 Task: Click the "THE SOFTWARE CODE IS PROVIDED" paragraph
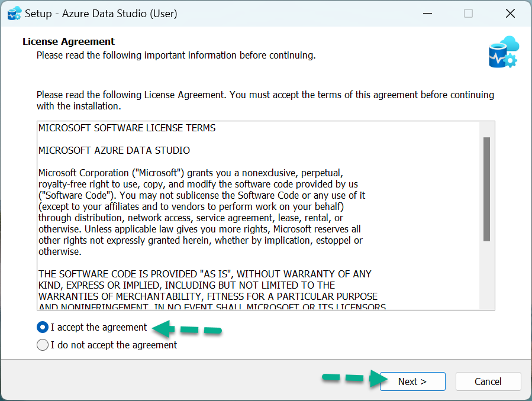(212, 290)
